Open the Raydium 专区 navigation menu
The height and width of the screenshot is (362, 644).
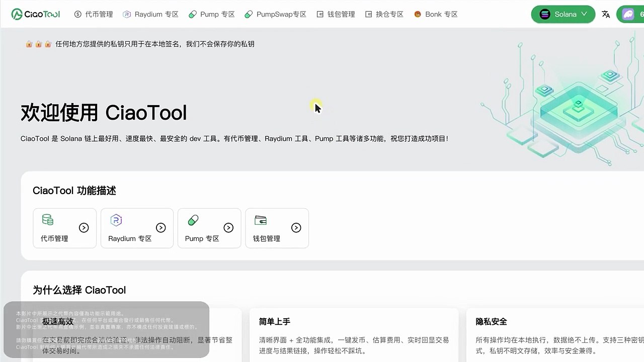(x=150, y=15)
